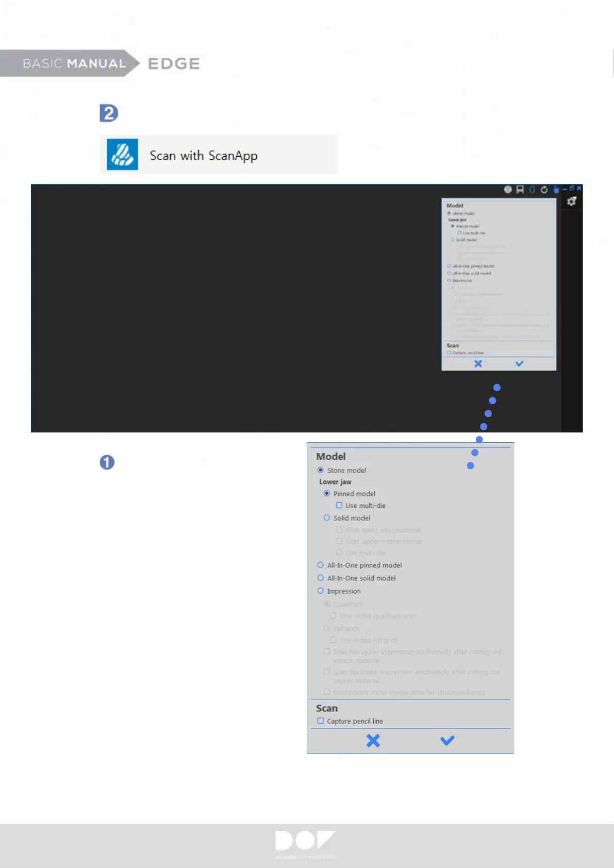Enable Use multi-die under Pinned model
This screenshot has height=868, width=614.
coord(339,505)
